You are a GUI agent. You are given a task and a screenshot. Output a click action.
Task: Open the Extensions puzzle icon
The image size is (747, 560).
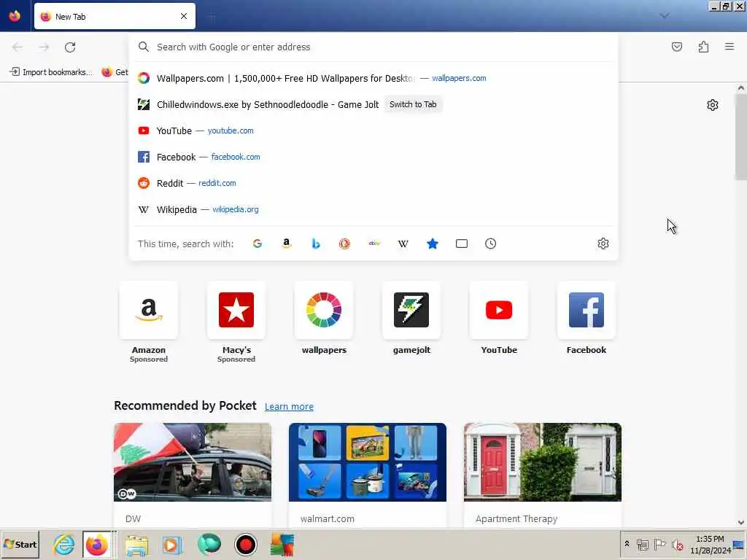tap(703, 47)
